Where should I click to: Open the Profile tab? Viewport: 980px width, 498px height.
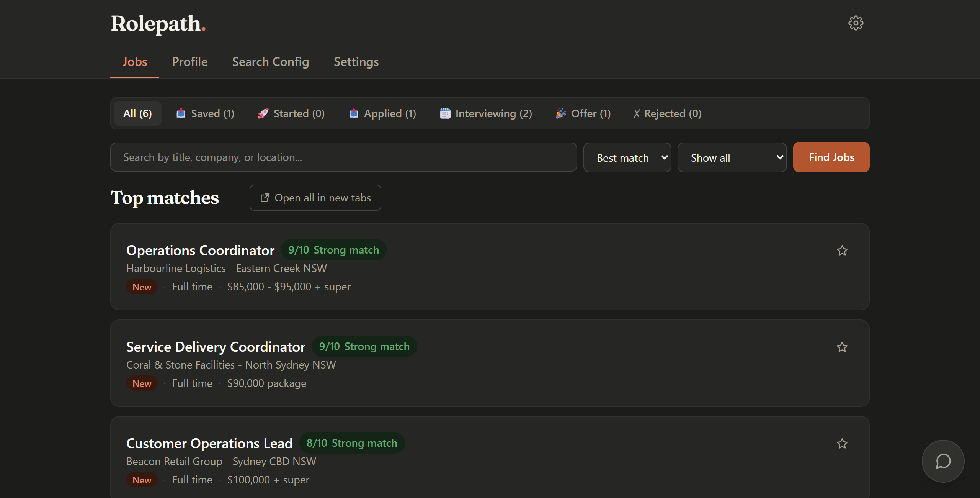190,62
